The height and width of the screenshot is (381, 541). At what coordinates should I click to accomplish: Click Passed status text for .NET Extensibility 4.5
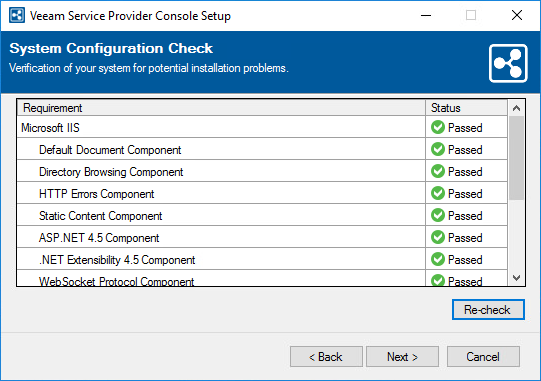(465, 260)
